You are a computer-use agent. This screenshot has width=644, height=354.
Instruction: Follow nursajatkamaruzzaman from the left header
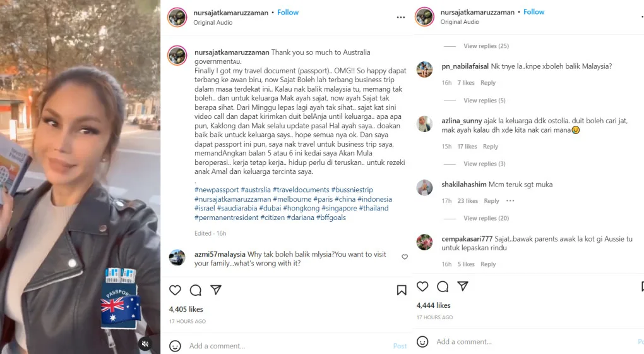(288, 13)
